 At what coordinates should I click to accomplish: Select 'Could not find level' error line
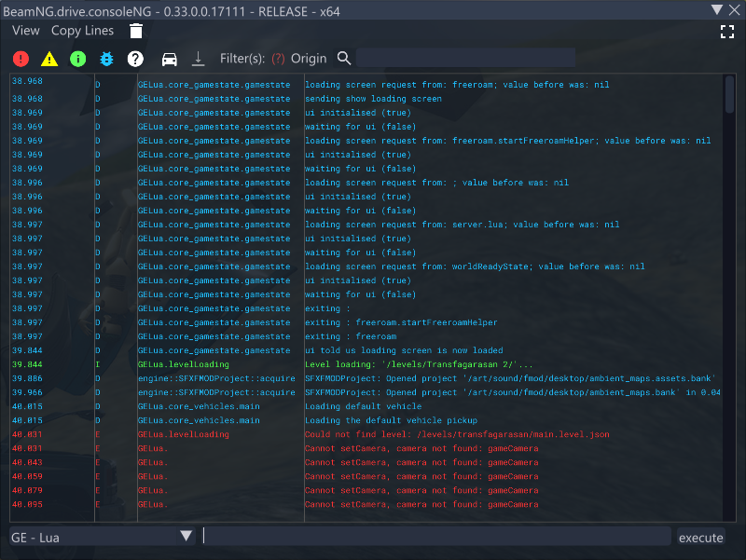point(457,434)
